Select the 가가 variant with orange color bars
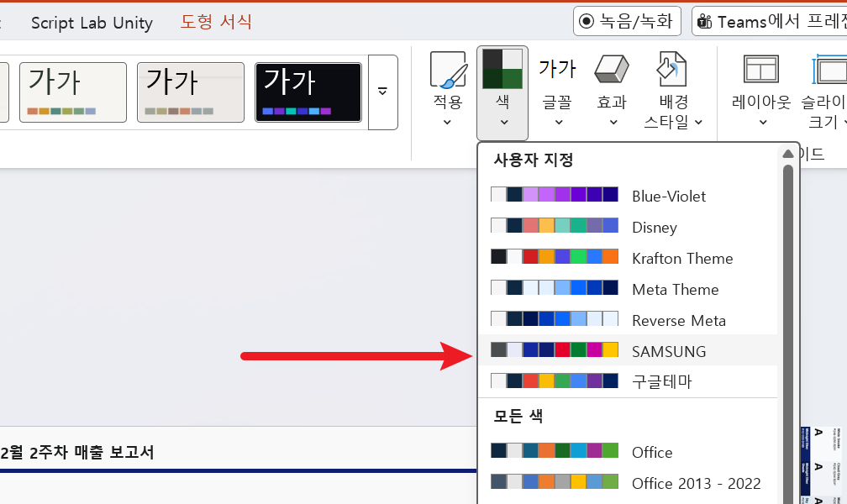 (x=73, y=92)
